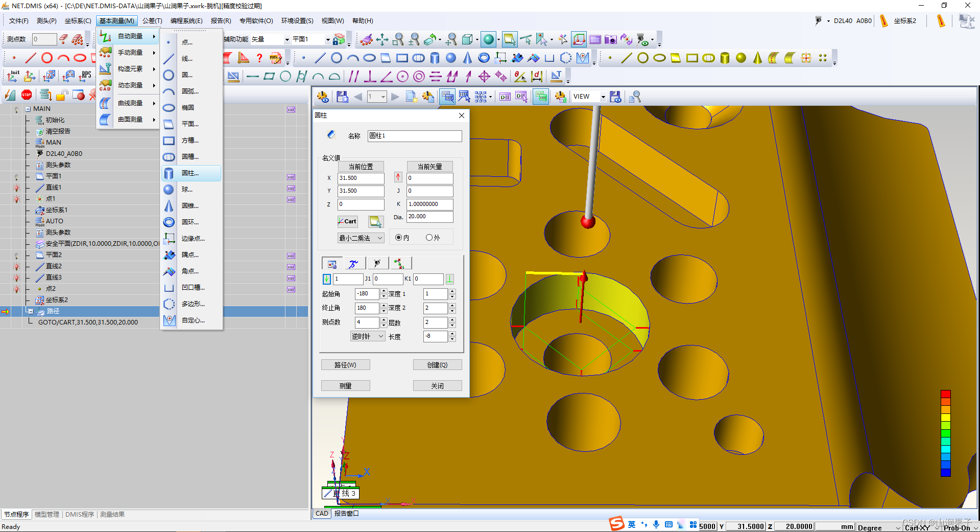Click the red STOP icon
Viewport: 980px width, 532px height.
click(x=27, y=95)
